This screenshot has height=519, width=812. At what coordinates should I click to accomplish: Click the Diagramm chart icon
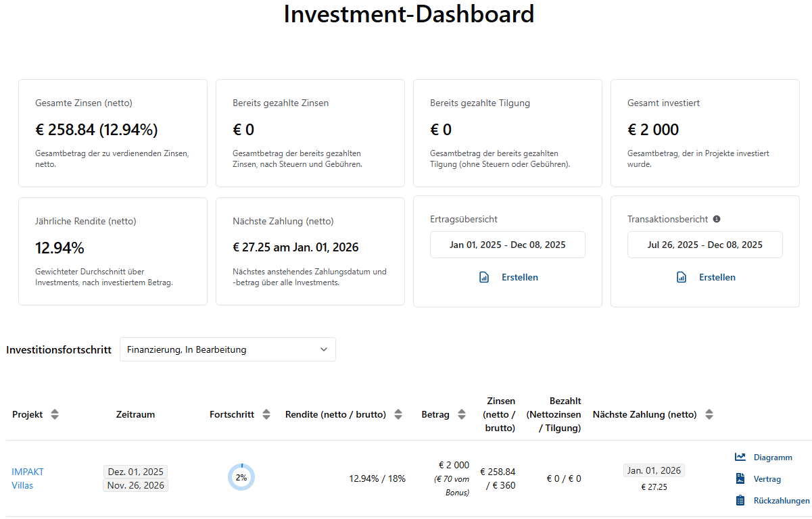point(740,458)
